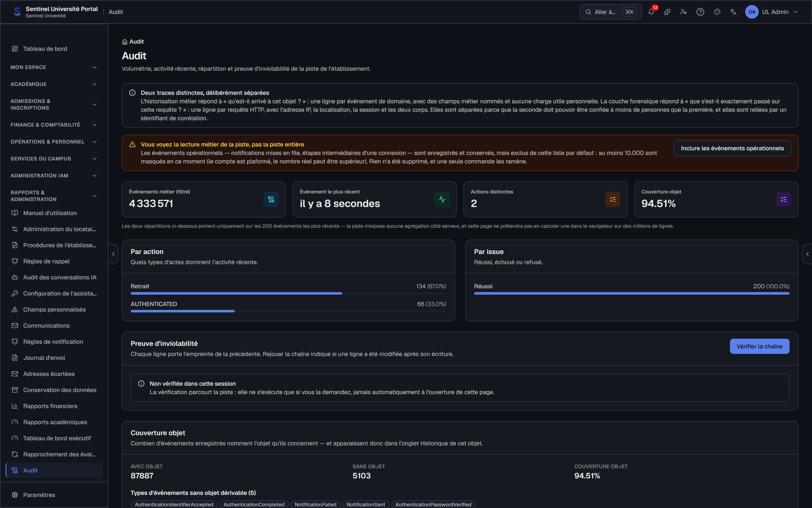
Task: Click the AuthenticationIdentifierAccepted tag
Action: [174, 504]
